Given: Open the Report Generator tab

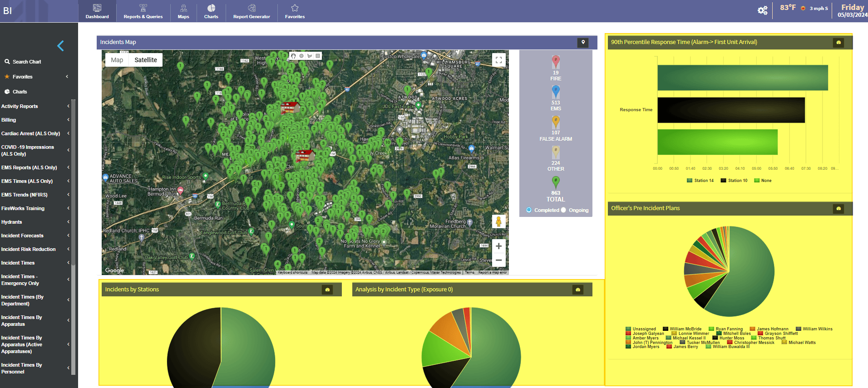Looking at the screenshot, I should click(252, 11).
